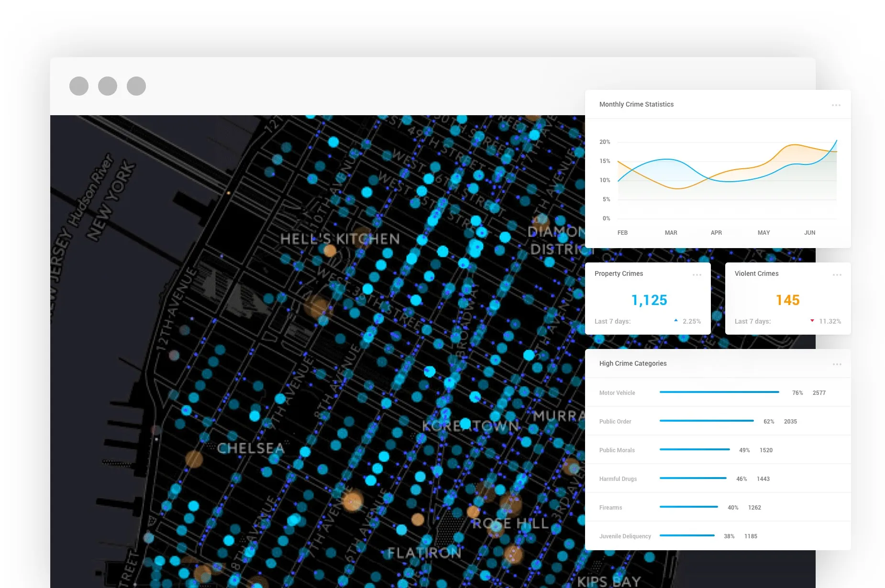The width and height of the screenshot is (885, 588).
Task: Click the 38% Juvenile Deliquency percentage
Action: [x=729, y=536]
